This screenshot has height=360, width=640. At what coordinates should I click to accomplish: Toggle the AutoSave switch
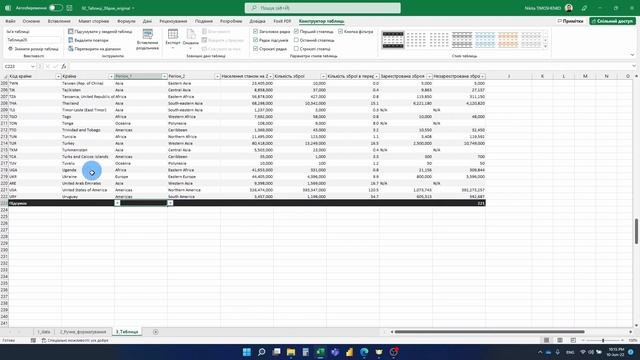[x=56, y=8]
